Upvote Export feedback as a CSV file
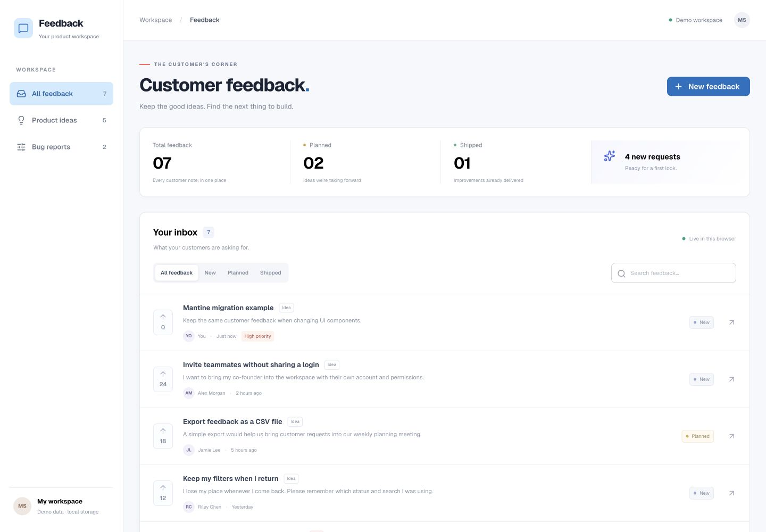 click(163, 436)
